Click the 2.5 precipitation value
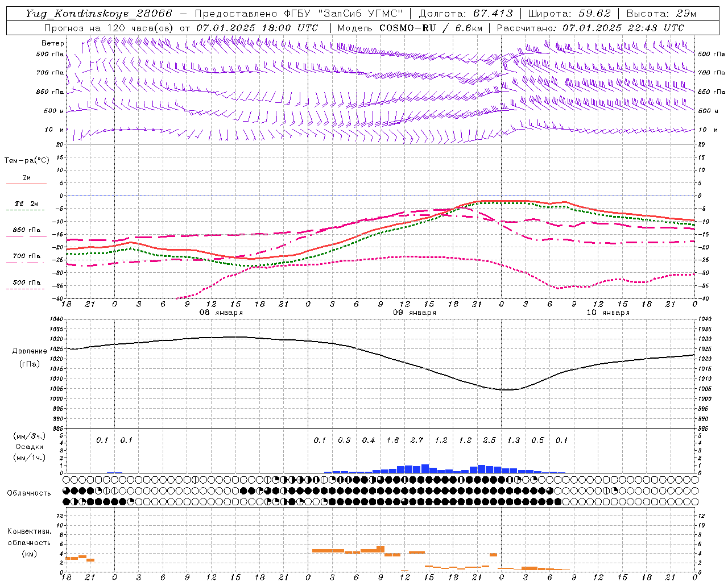Image resolution: width=728 pixels, height=582 pixels. tap(489, 440)
